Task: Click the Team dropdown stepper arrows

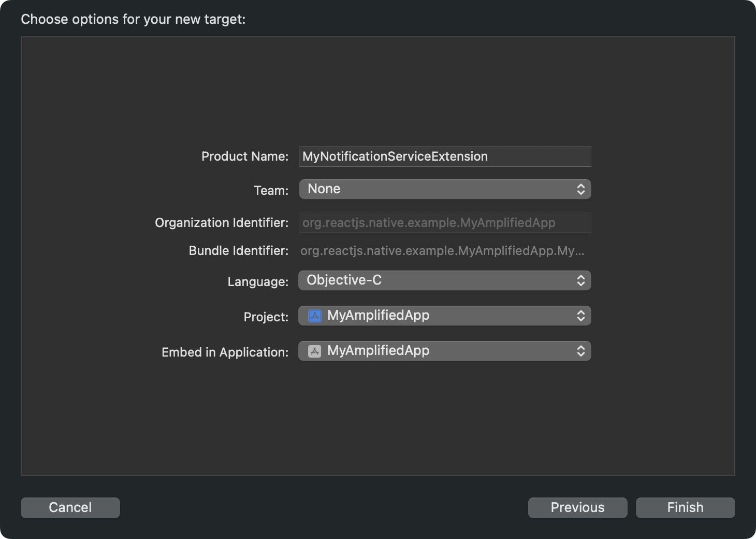Action: click(581, 189)
